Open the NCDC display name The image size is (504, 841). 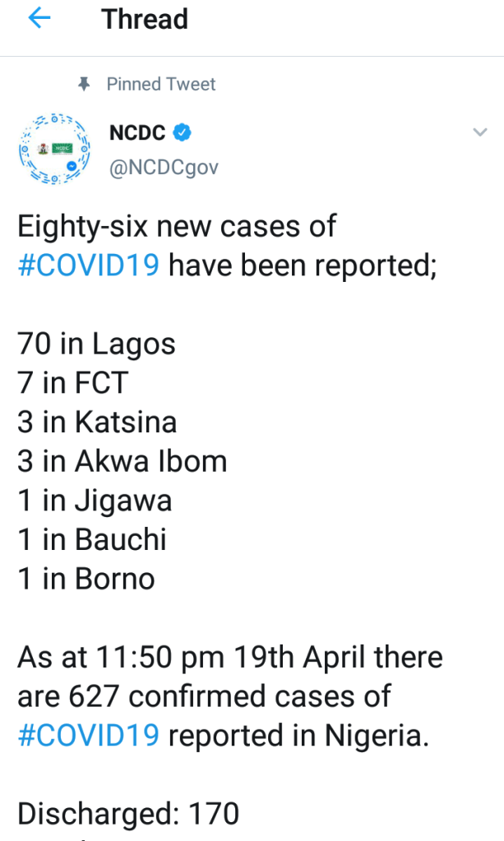(x=137, y=132)
